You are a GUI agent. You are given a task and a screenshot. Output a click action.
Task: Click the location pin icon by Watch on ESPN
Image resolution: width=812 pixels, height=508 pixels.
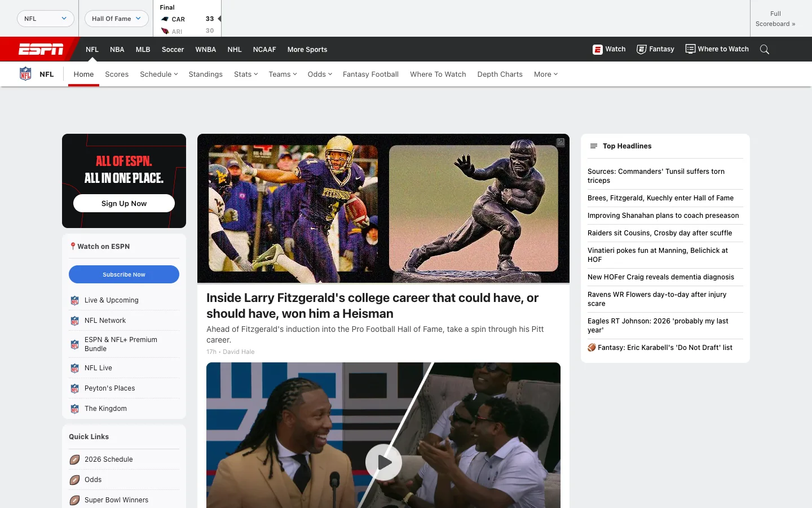tap(73, 246)
